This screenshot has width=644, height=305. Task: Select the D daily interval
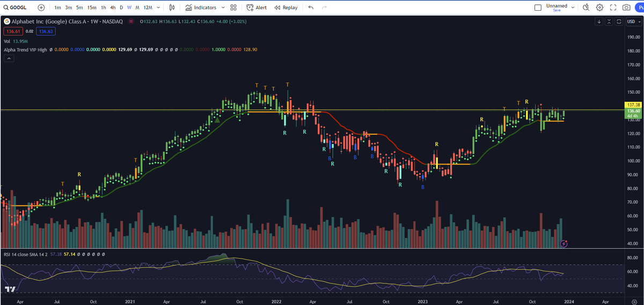point(121,8)
